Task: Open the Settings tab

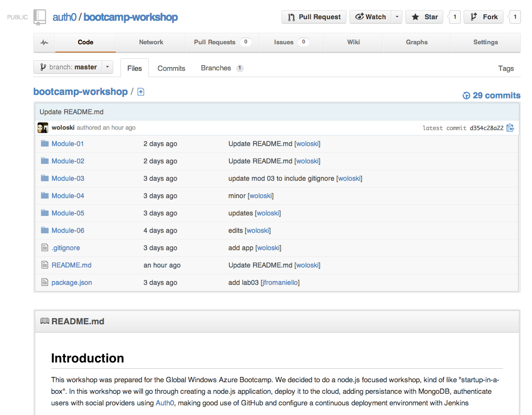Action: 486,42
